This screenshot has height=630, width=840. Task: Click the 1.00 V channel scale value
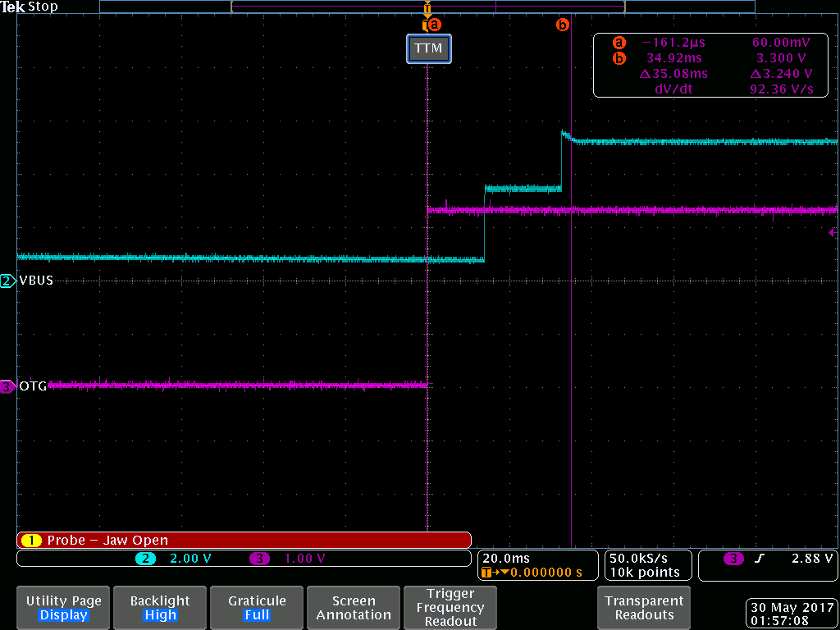point(305,558)
